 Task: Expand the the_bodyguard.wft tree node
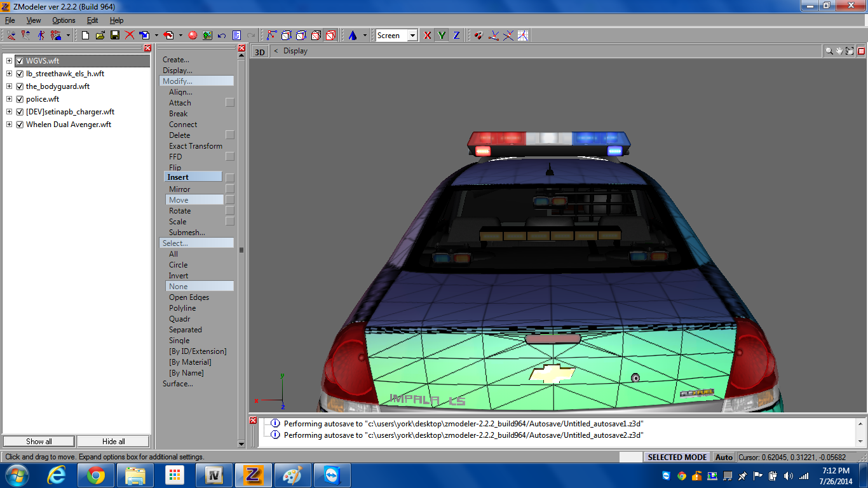9,86
